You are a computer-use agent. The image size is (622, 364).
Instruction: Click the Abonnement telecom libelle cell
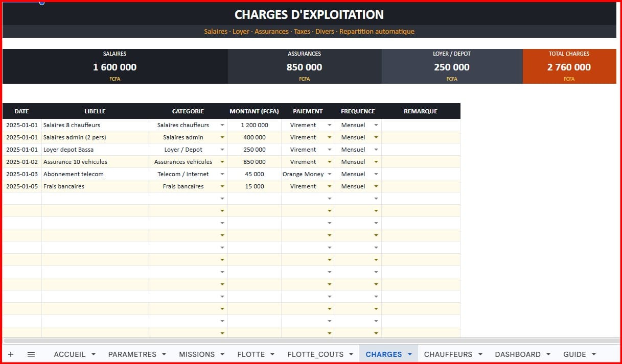[x=96, y=174]
